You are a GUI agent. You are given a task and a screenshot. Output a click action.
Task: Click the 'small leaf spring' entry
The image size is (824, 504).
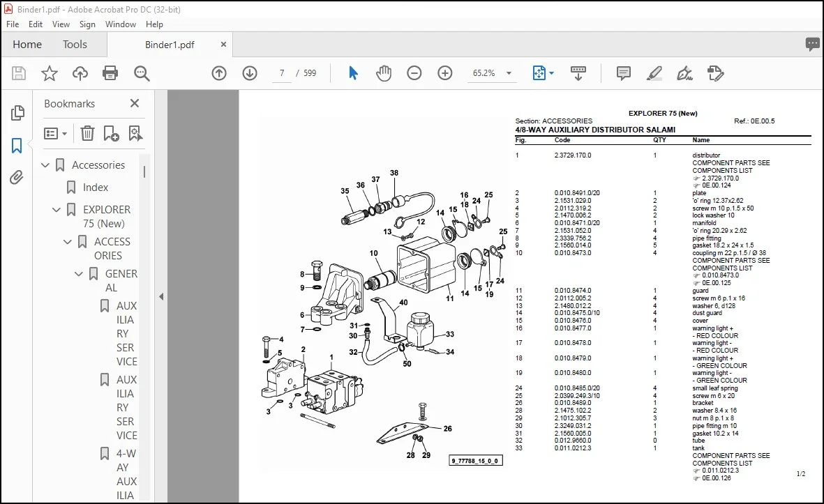click(714, 388)
